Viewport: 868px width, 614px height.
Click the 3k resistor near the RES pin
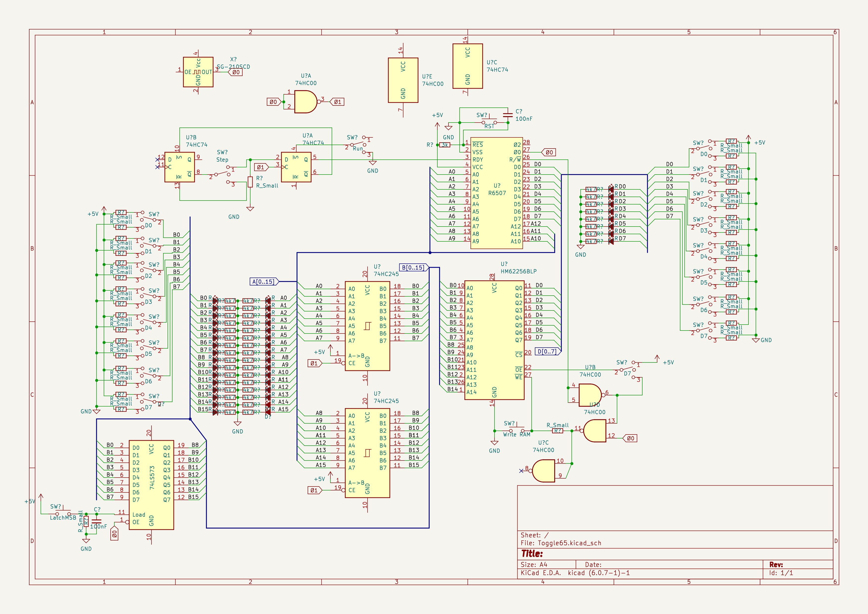coord(445,145)
